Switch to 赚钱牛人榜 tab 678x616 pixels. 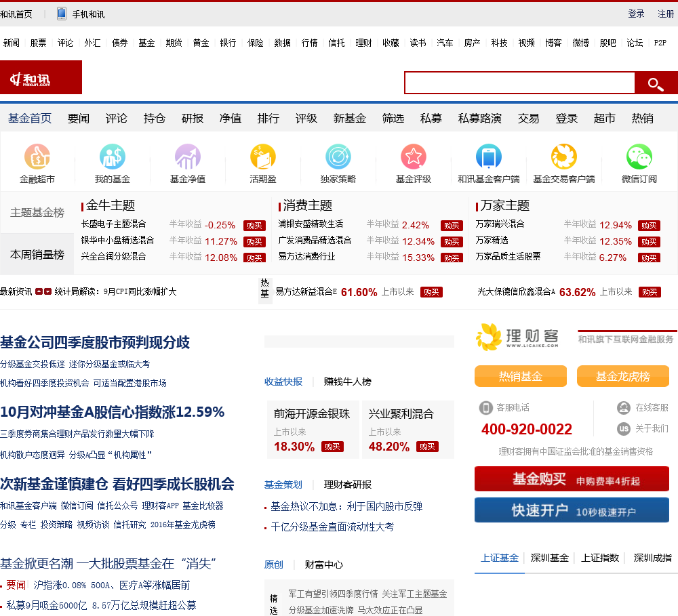coord(348,382)
